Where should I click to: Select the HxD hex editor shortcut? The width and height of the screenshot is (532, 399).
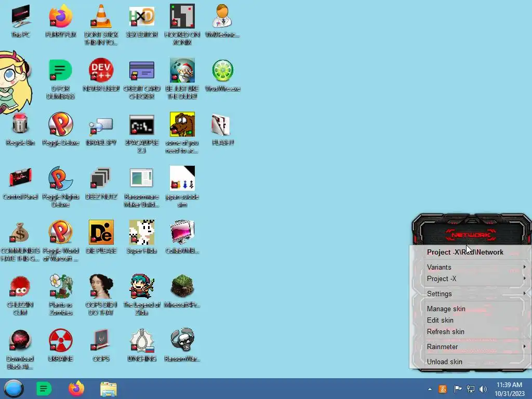click(142, 21)
